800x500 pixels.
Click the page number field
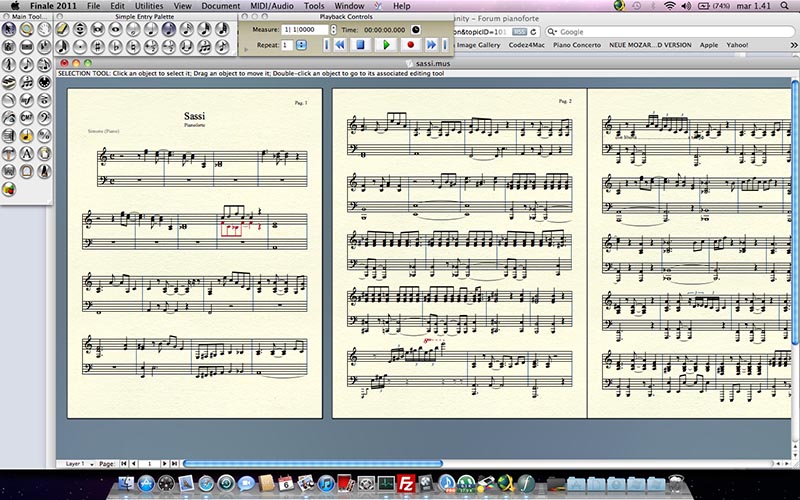coord(149,464)
